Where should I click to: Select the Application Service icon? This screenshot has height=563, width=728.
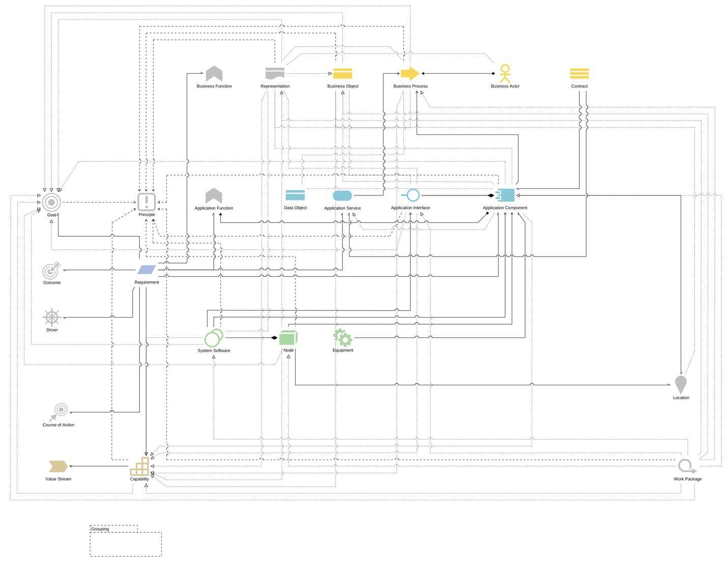[x=342, y=195]
